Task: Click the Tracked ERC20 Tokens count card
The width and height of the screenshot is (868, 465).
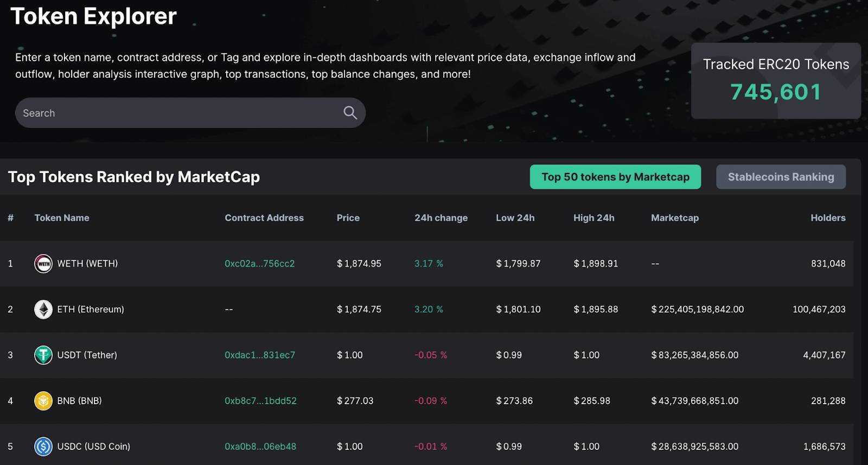Action: 776,81
